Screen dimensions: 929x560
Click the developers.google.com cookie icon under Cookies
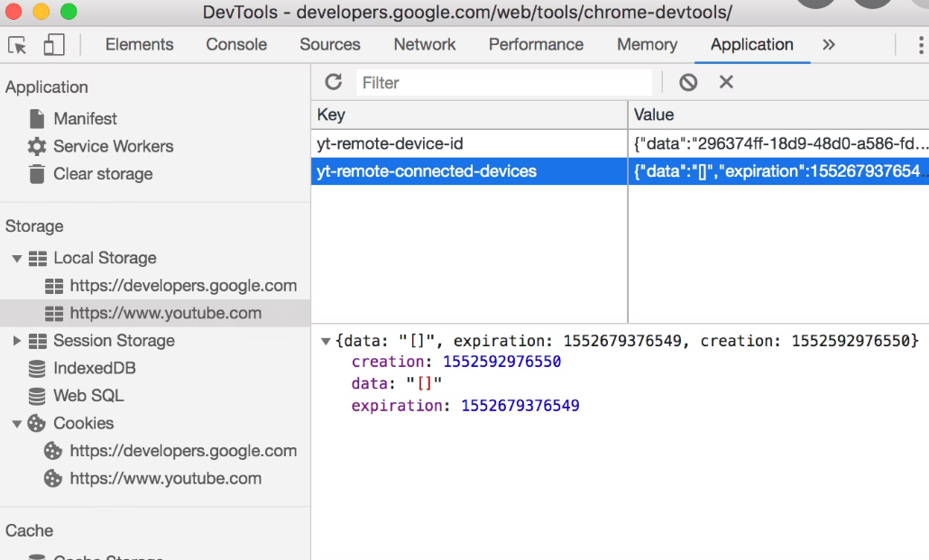tap(53, 451)
